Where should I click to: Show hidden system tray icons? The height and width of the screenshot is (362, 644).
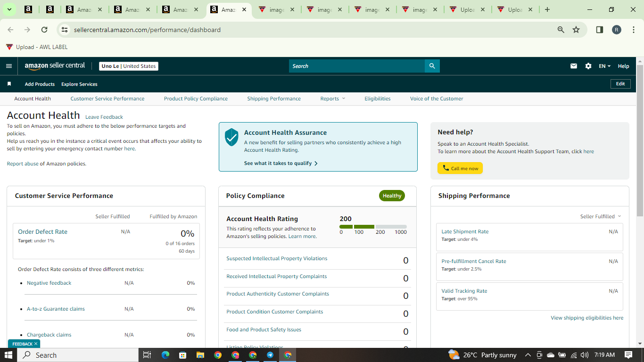[x=528, y=355]
